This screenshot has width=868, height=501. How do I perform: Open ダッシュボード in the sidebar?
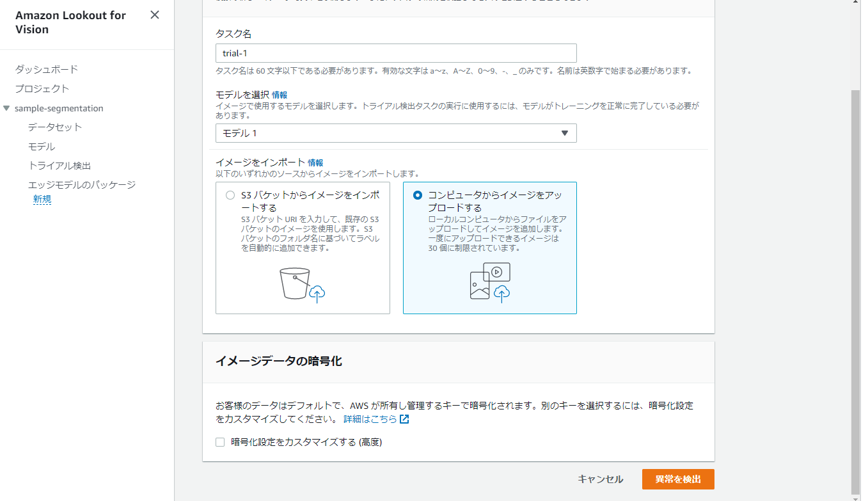tap(47, 69)
